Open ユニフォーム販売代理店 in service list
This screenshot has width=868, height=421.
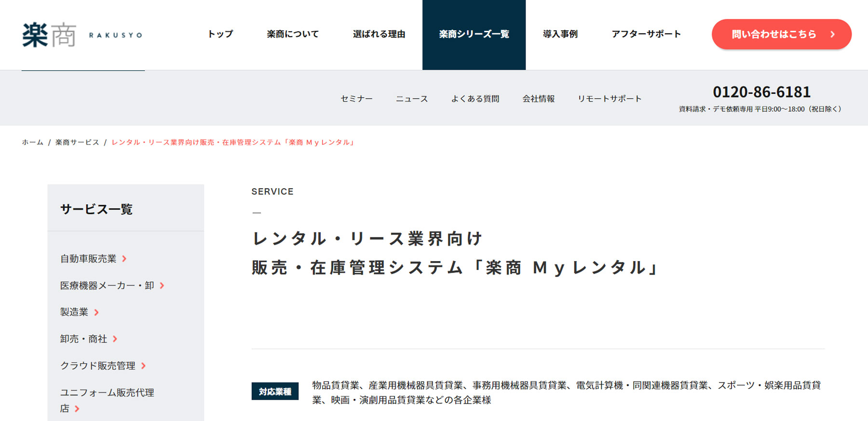(x=107, y=400)
